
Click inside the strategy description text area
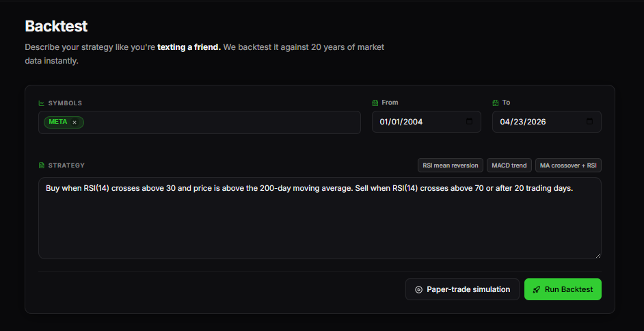coord(320,218)
